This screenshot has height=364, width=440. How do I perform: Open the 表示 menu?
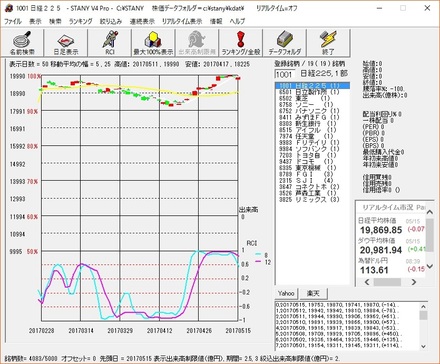click(35, 21)
